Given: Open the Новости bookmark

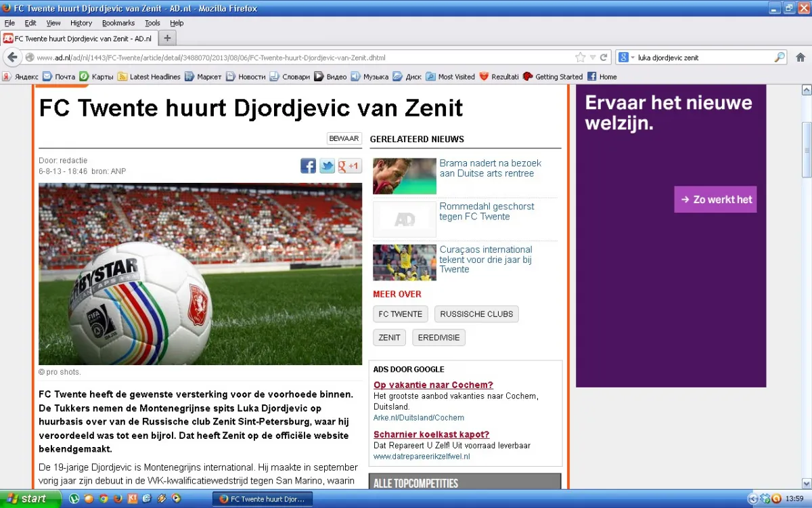Looking at the screenshot, I should (x=246, y=77).
